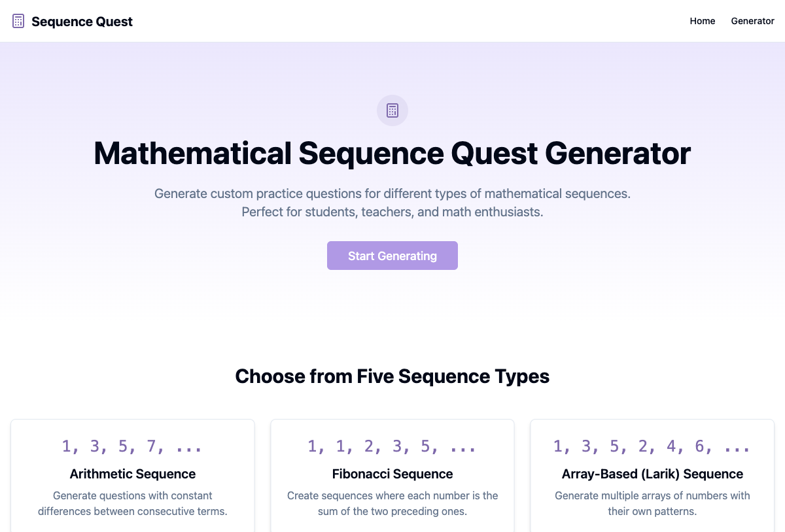785x532 pixels.
Task: Click the '1, 1, 2, 3, 5, ...' sequence example
Action: [x=392, y=446]
